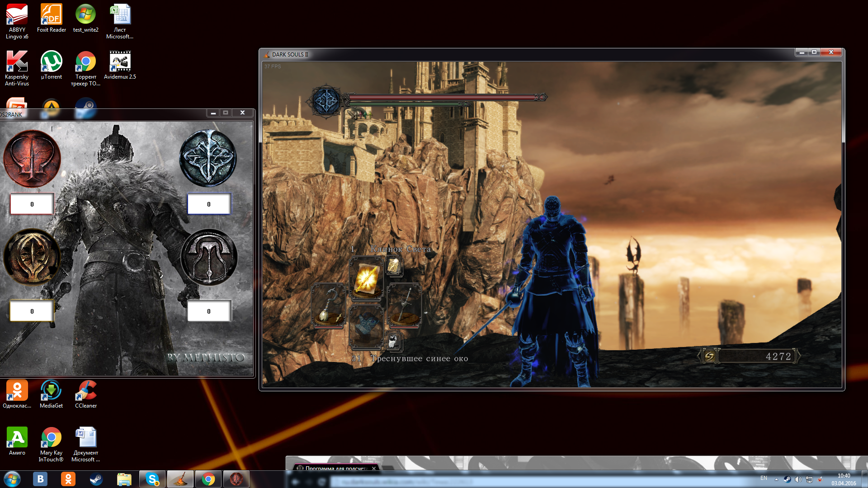
Task: Show hidden system tray icons arrow
Action: [x=776, y=479]
